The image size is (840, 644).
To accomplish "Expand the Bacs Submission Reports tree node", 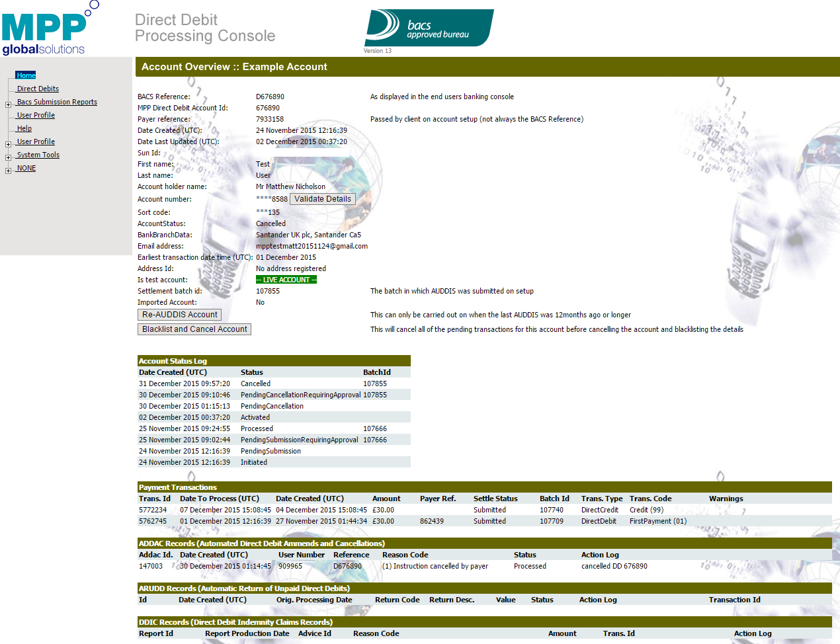I will coord(8,104).
